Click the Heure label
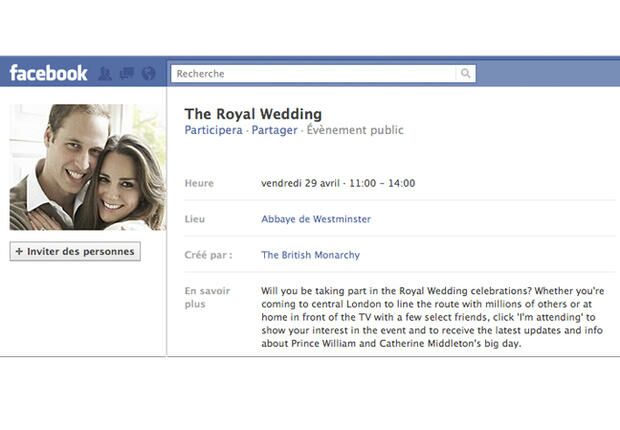The image size is (620, 430). tap(199, 183)
